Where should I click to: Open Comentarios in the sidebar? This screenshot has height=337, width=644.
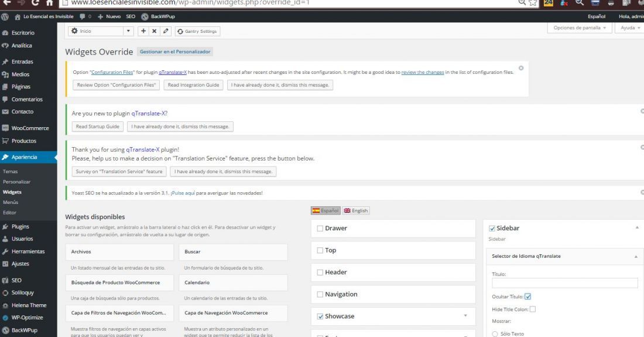28,100
